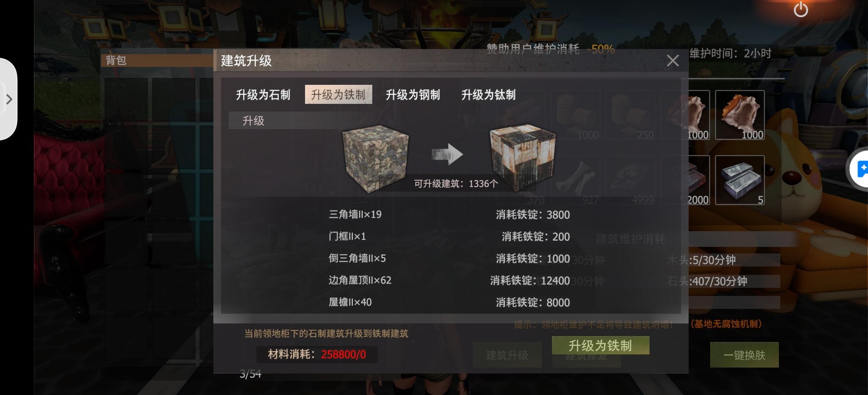The height and width of the screenshot is (395, 868).
Task: Tap the stone block building icon
Action: [x=375, y=158]
